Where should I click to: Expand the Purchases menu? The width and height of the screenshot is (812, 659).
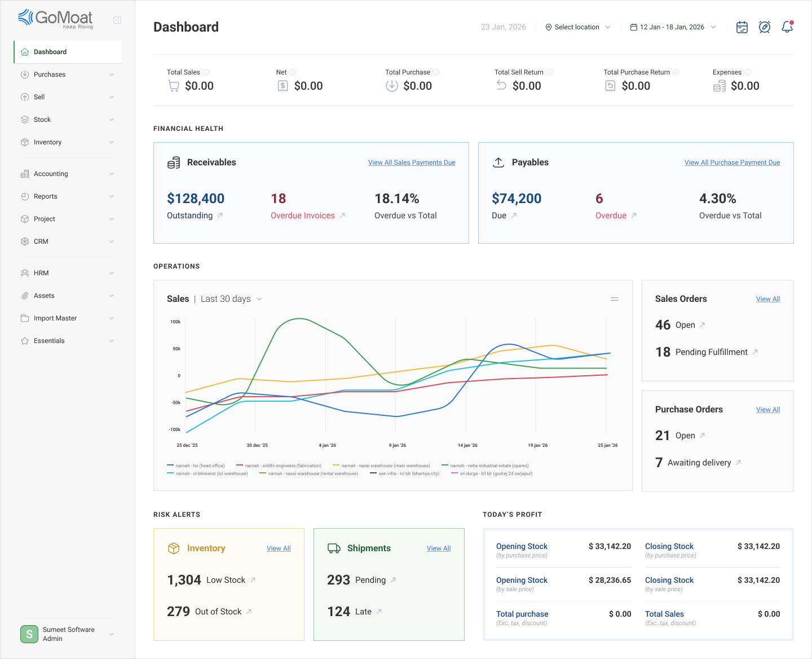click(68, 74)
